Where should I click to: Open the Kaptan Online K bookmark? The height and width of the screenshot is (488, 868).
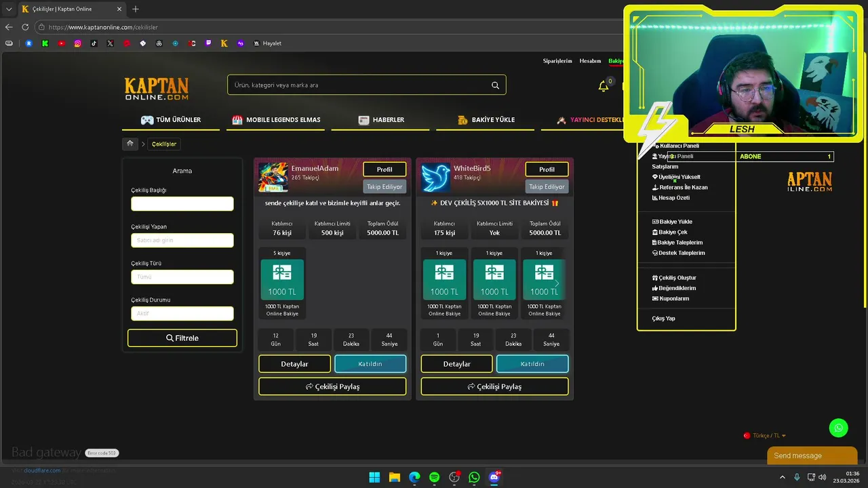click(x=224, y=43)
